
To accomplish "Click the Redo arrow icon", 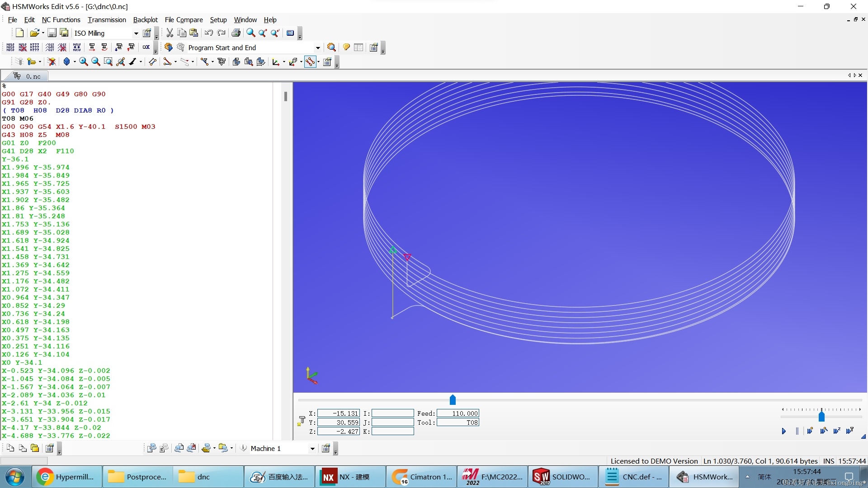I will tap(221, 33).
